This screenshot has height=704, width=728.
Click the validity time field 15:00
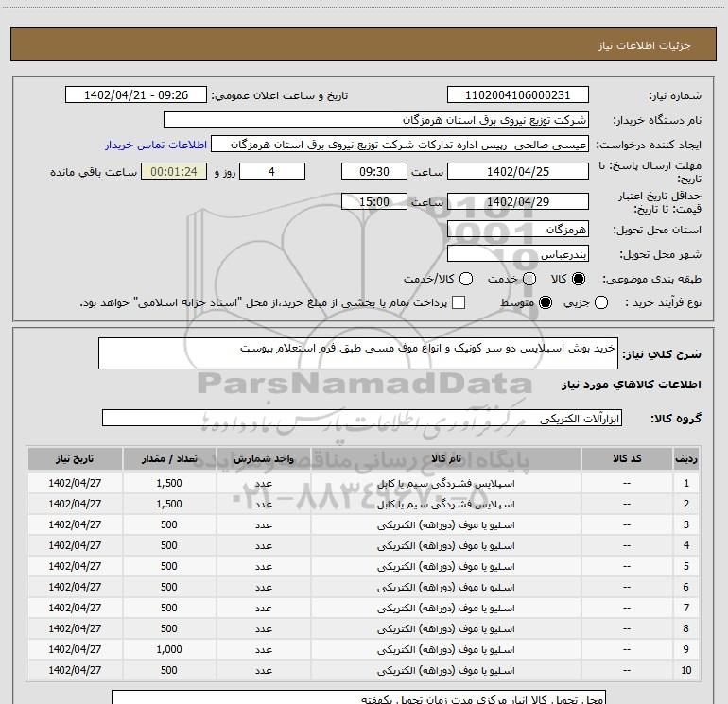tap(374, 201)
